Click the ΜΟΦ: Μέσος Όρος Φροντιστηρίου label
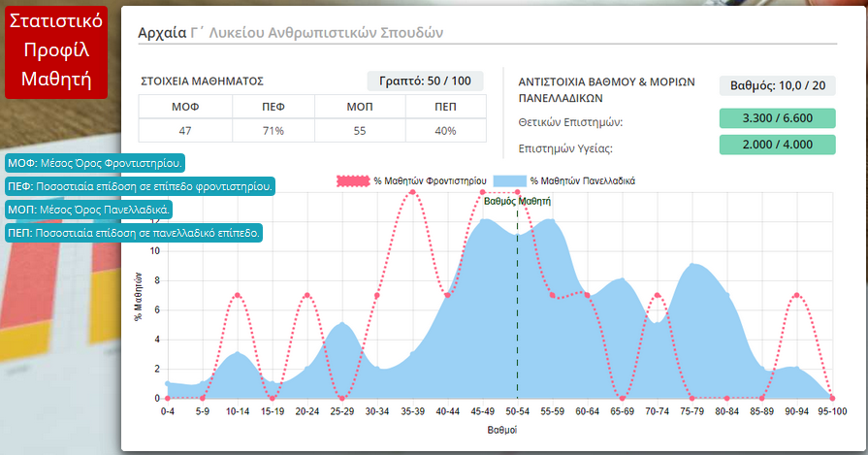The height and width of the screenshot is (455, 868). (x=95, y=163)
